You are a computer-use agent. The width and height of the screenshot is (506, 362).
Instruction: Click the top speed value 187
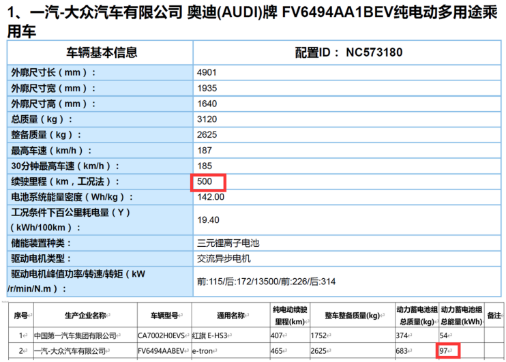[204, 150]
